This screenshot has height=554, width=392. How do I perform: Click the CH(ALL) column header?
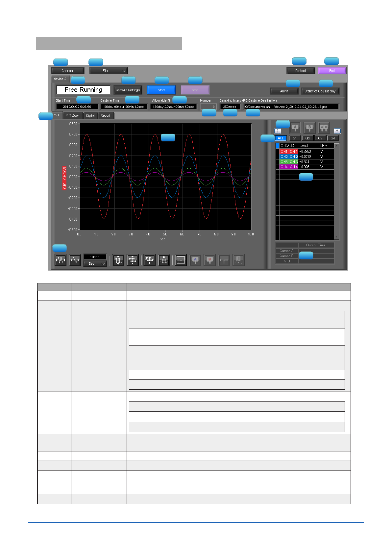pos(289,146)
